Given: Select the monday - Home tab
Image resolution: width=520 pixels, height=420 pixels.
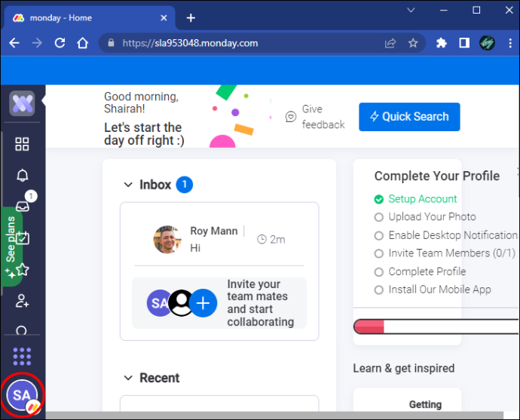Looking at the screenshot, I should [90, 18].
